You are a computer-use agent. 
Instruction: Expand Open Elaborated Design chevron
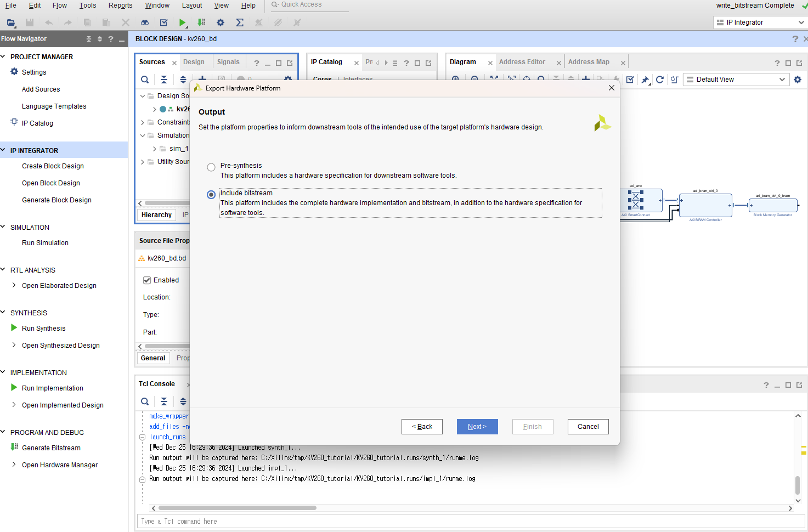[14, 285]
